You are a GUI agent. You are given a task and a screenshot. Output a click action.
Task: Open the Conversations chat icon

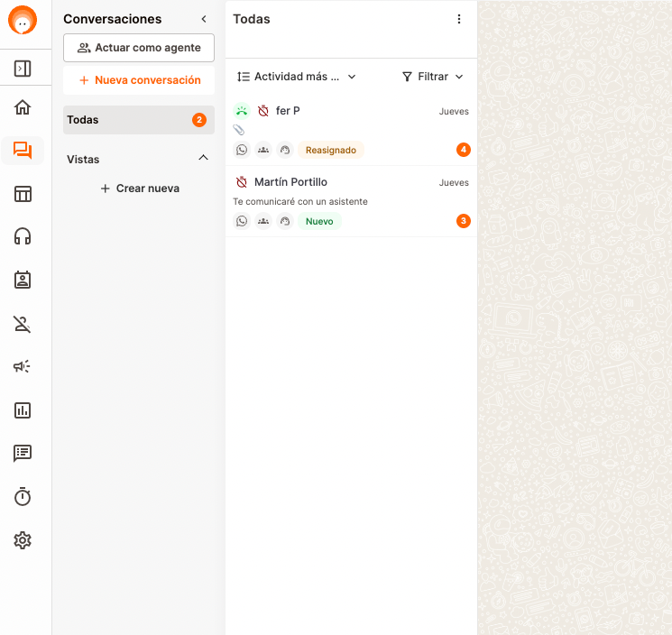click(23, 151)
